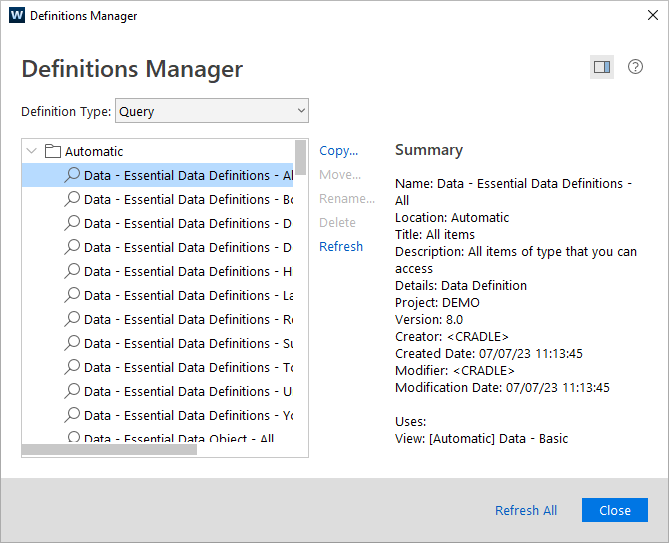Open the Definition Type dropdown showing Query
The height and width of the screenshot is (543, 669).
(212, 111)
